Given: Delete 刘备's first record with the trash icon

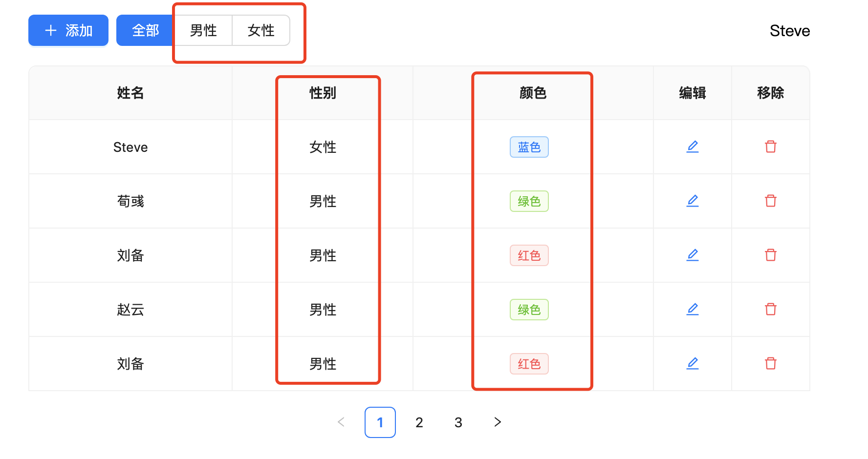Looking at the screenshot, I should click(771, 255).
